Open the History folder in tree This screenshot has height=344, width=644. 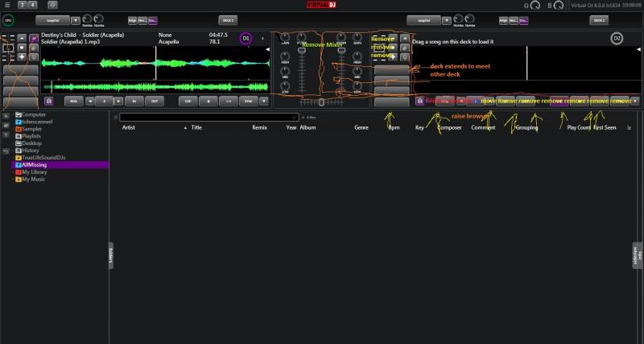pyautogui.click(x=27, y=151)
